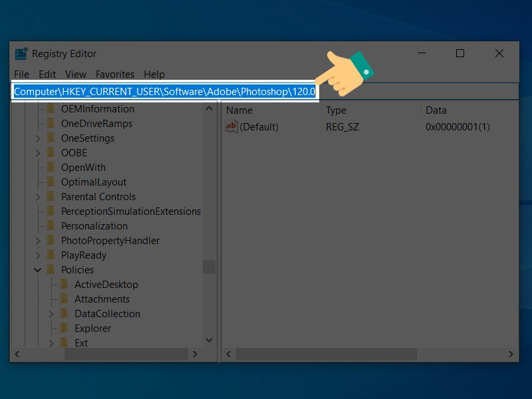Expand the OneSettings key
Viewport: 532px width, 399px height.
tap(38, 138)
